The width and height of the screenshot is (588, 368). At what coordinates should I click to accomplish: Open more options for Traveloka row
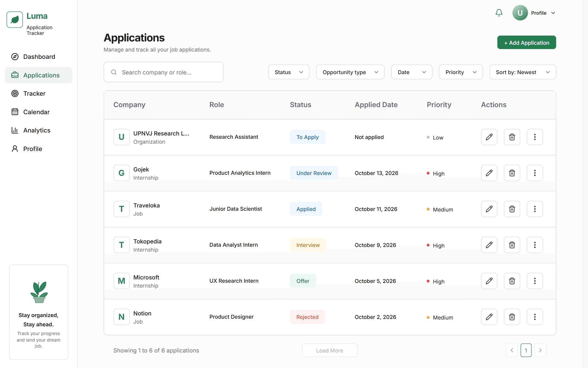point(535,209)
